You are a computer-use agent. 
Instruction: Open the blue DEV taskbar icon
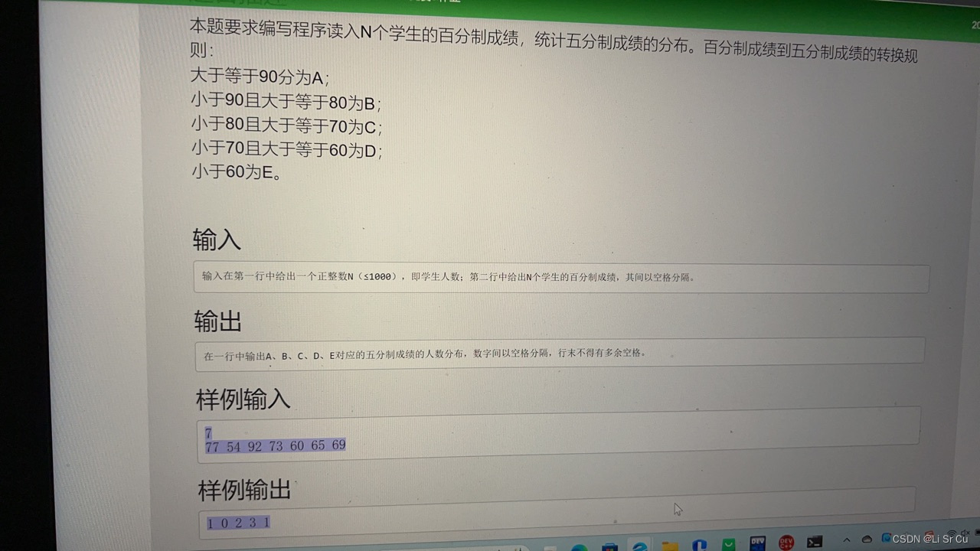point(757,543)
